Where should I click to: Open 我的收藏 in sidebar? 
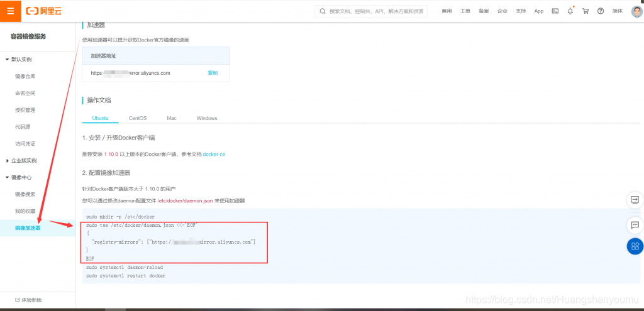(x=25, y=211)
